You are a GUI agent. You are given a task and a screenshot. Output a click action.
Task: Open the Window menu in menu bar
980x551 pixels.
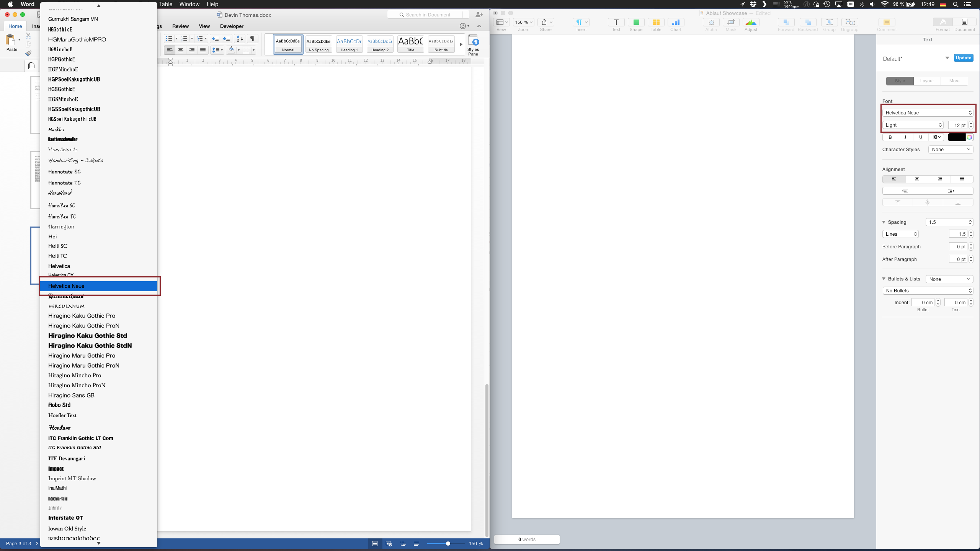[x=189, y=4]
